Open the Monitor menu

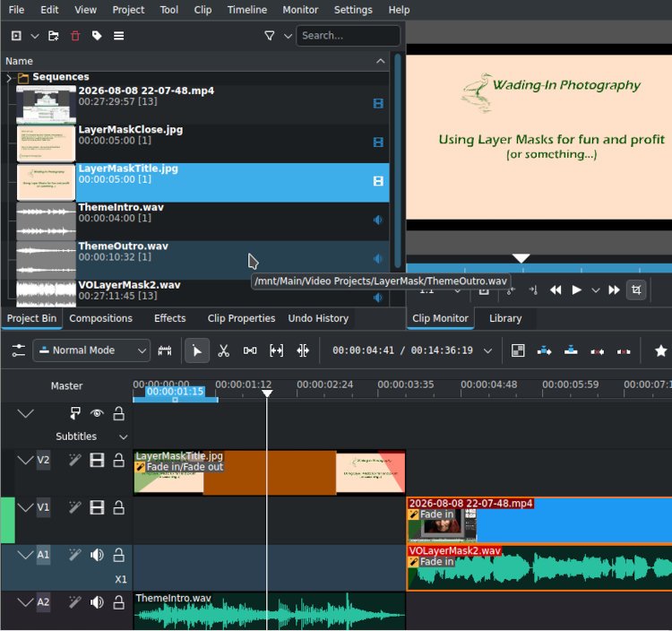click(300, 10)
